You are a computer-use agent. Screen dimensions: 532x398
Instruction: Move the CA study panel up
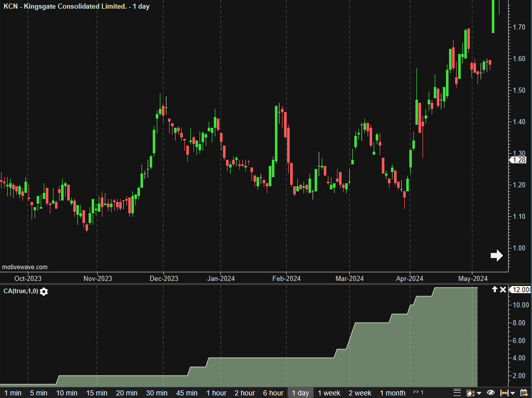click(x=494, y=290)
